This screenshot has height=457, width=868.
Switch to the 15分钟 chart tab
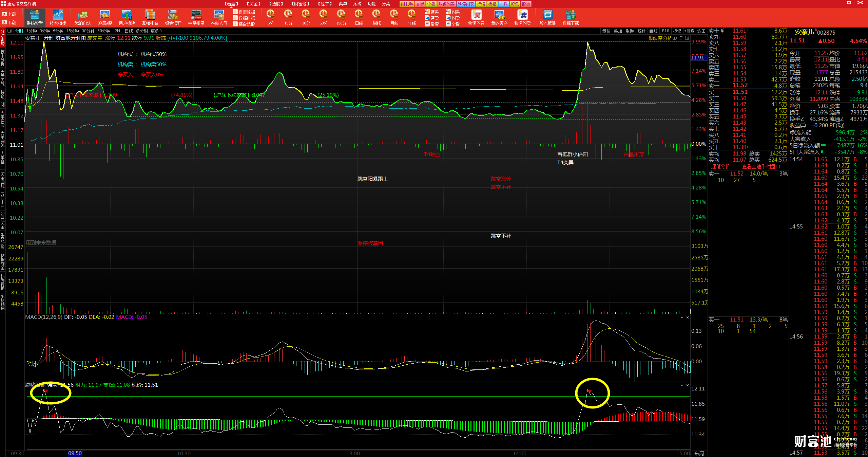pyautogui.click(x=73, y=31)
